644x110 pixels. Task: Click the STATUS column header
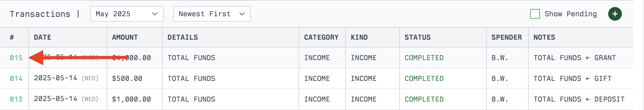coord(418,37)
